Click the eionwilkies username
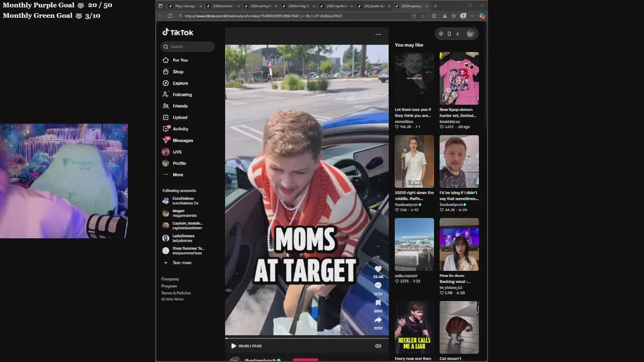Viewport: 644px width, 362px height. tap(404, 122)
